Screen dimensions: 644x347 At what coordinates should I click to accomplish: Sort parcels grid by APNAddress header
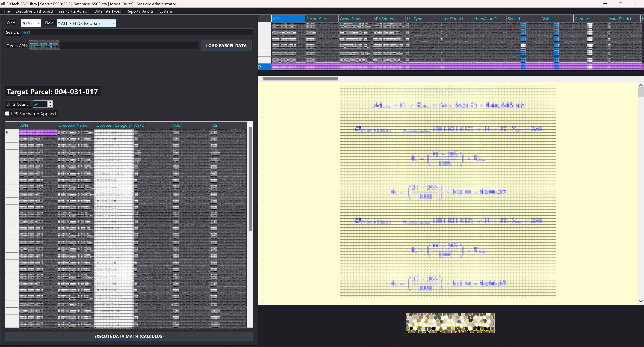point(389,18)
